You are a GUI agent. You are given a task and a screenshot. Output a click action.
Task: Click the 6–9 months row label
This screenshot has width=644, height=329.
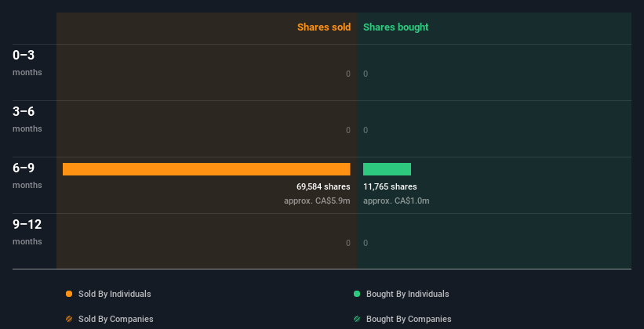(x=27, y=175)
